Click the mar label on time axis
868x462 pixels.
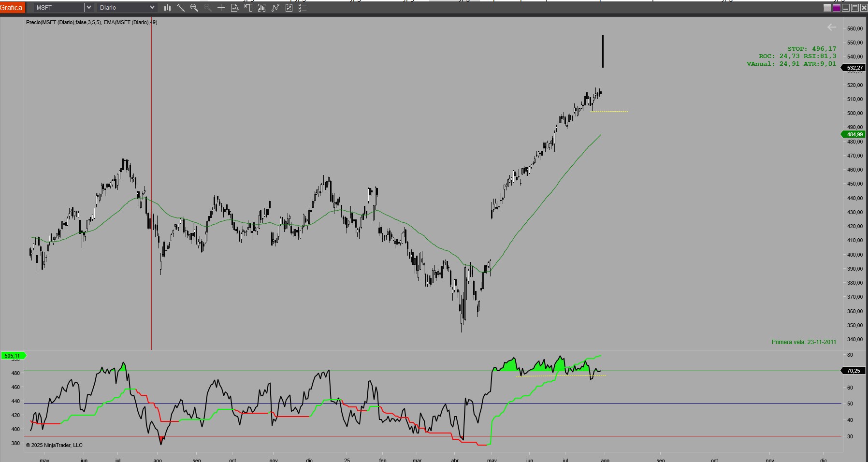pos(417,460)
